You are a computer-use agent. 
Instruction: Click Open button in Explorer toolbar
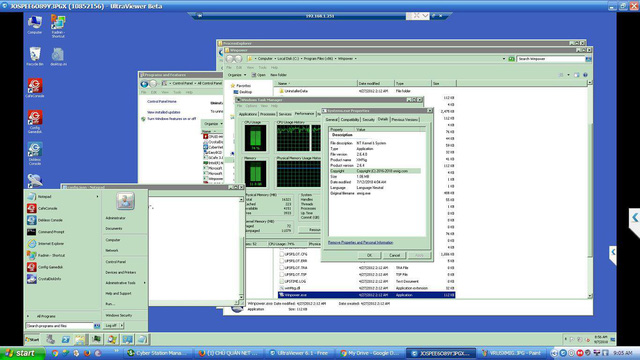coord(259,75)
